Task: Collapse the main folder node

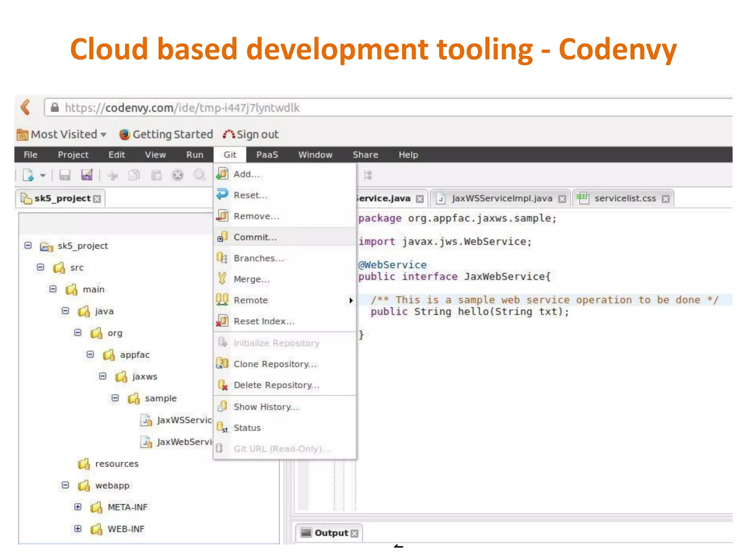Action: tap(53, 289)
